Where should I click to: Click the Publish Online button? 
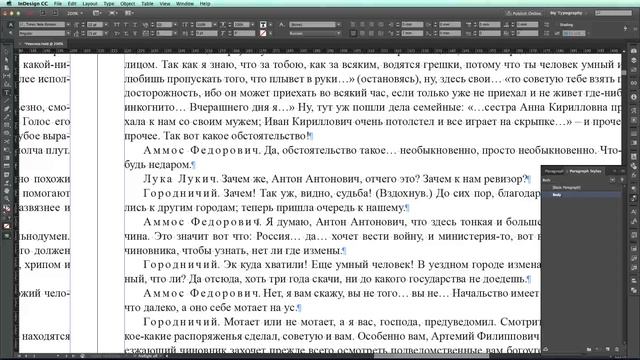[524, 13]
